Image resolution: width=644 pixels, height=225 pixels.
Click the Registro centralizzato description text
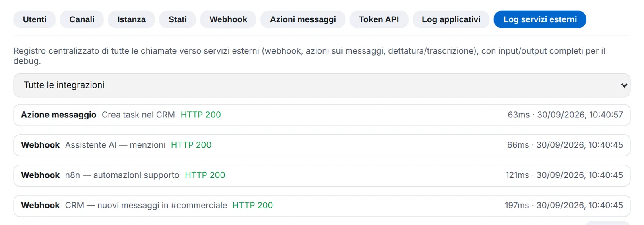[x=309, y=56]
